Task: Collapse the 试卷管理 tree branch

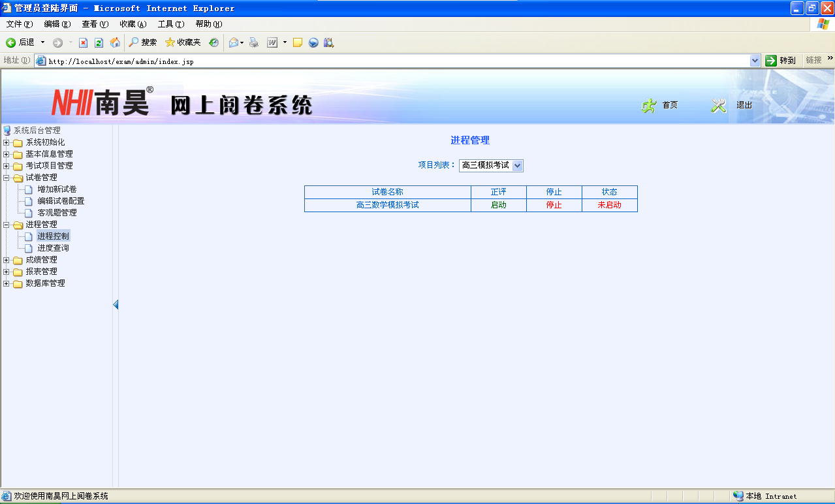Action: (x=5, y=177)
